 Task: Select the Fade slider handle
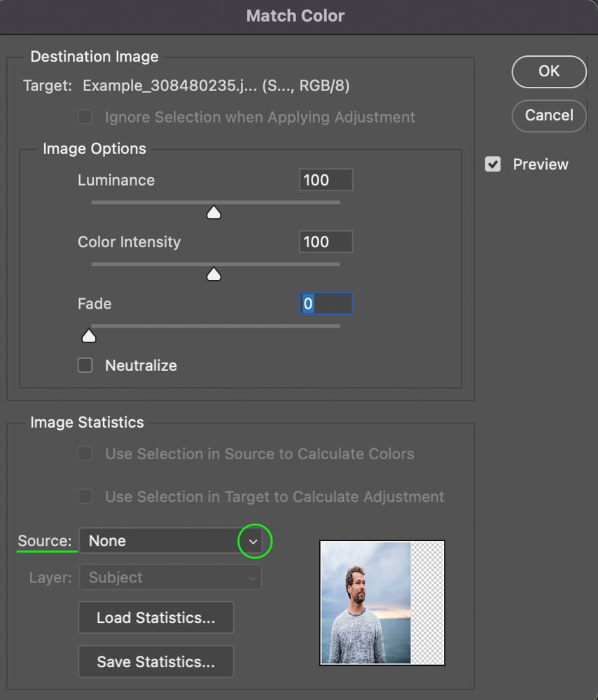pos(89,336)
